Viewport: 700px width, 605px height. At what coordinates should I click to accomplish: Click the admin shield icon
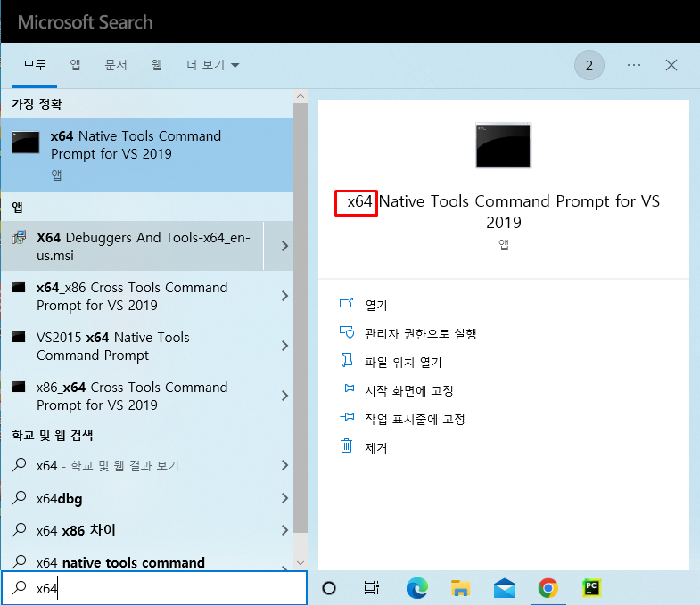pos(346,332)
